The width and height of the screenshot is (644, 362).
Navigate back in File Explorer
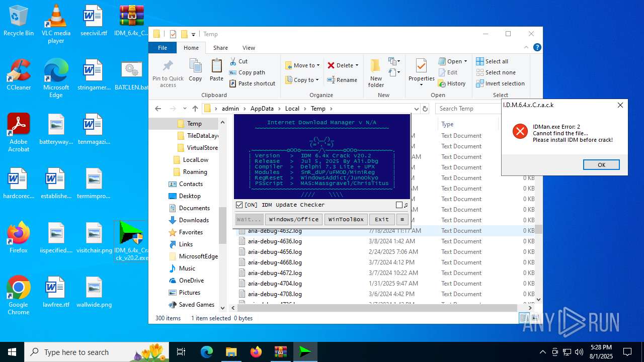point(158,109)
